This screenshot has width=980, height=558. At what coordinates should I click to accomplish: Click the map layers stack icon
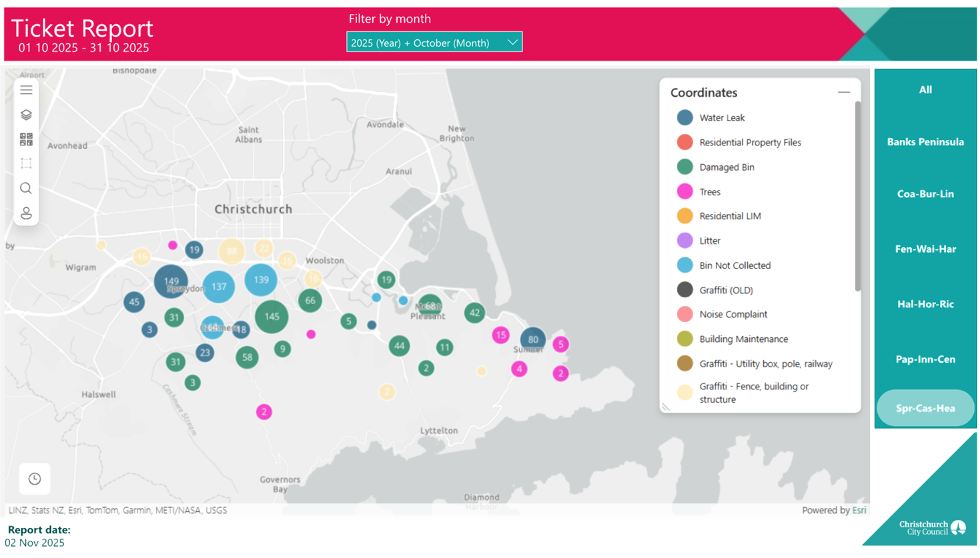[x=26, y=115]
